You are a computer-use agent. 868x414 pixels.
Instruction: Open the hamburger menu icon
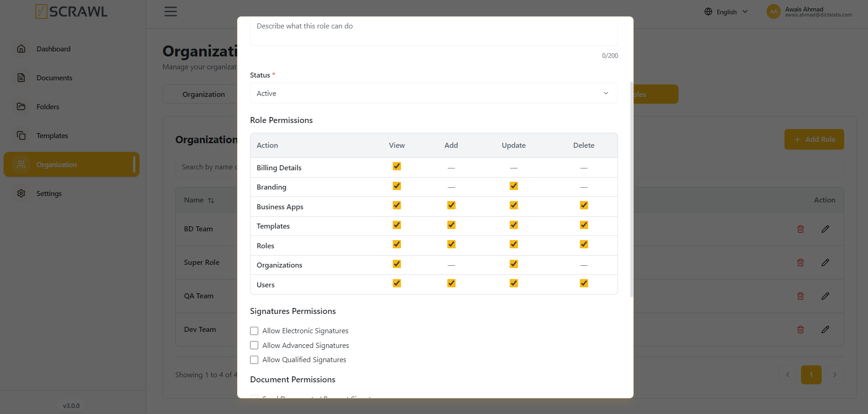(x=171, y=11)
